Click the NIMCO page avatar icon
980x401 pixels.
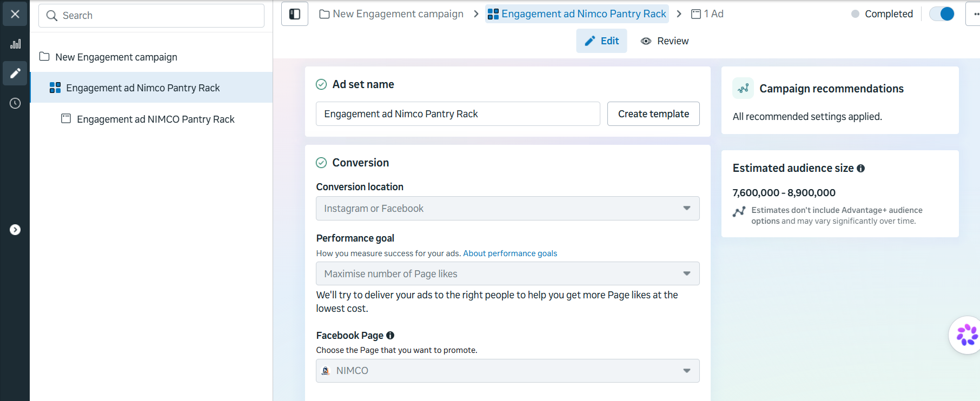(326, 371)
